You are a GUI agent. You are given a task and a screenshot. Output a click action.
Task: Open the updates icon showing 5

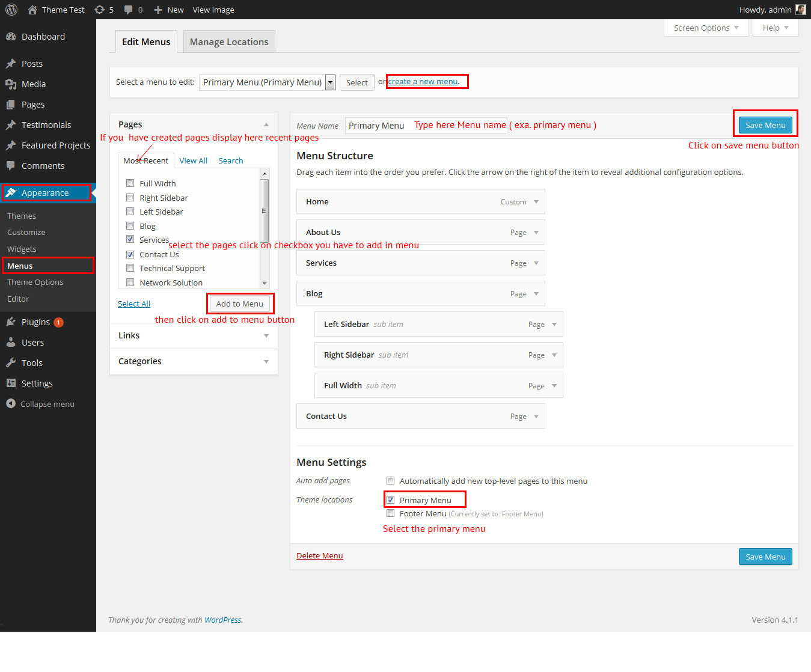100,10
